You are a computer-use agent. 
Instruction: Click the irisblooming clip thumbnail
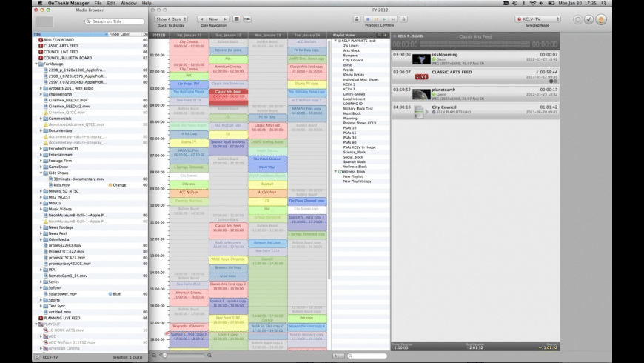(421, 59)
